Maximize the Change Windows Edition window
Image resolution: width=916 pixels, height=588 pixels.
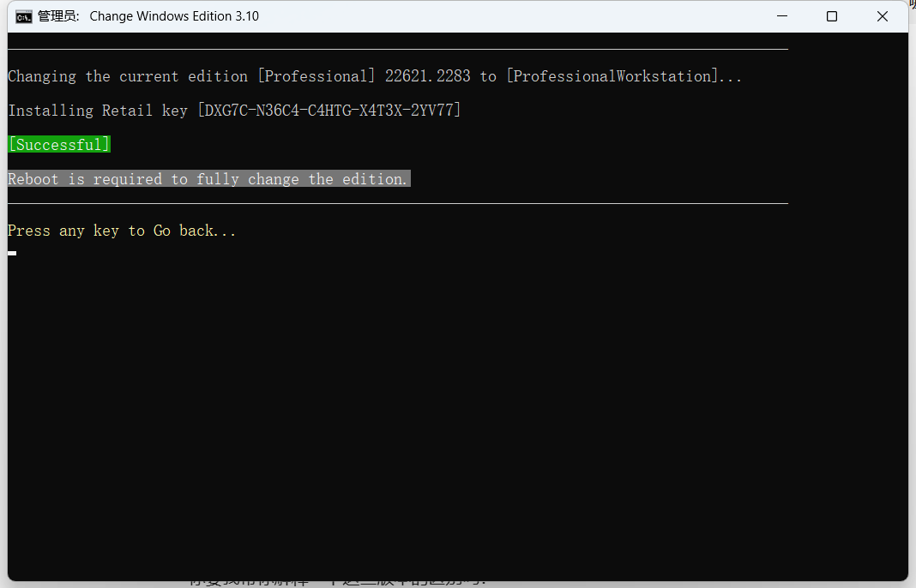tap(832, 16)
